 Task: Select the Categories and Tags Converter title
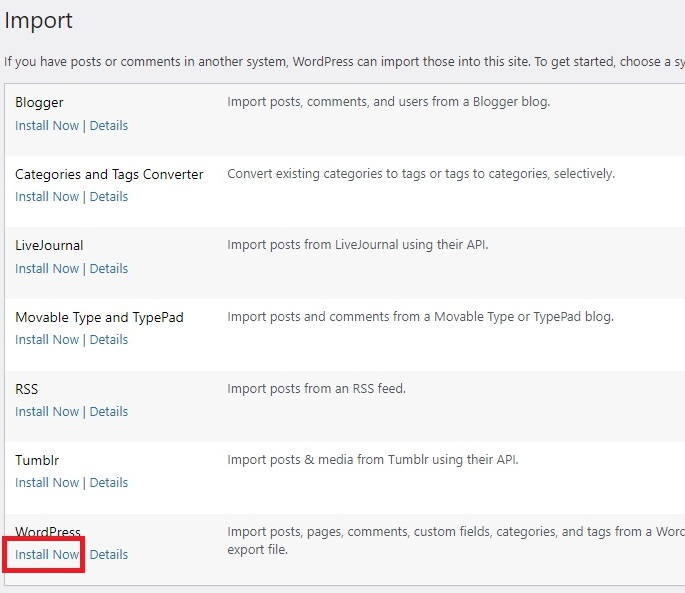109,174
